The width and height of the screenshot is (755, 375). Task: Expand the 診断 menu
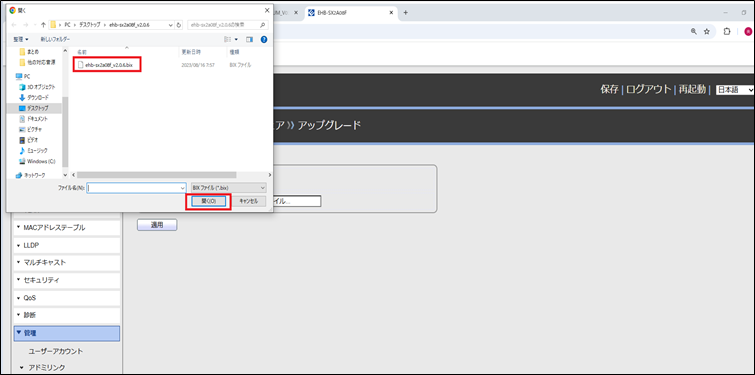(66, 315)
